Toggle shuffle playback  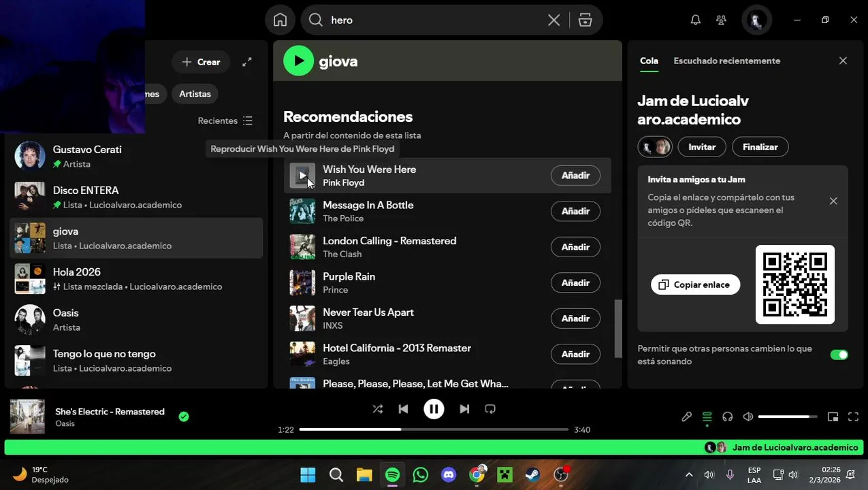tap(377, 409)
